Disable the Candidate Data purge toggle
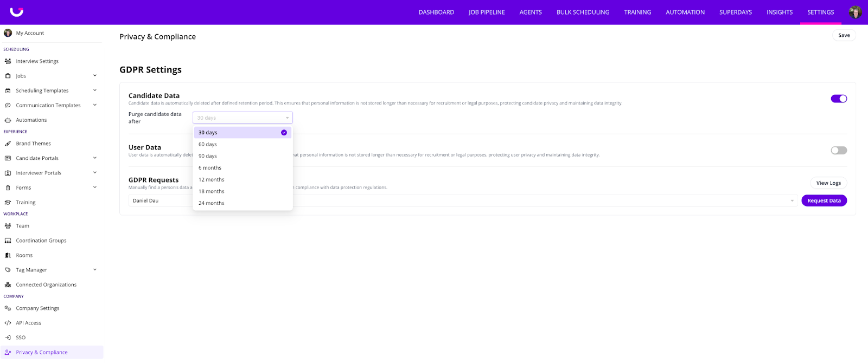The width and height of the screenshot is (868, 363). [x=839, y=99]
